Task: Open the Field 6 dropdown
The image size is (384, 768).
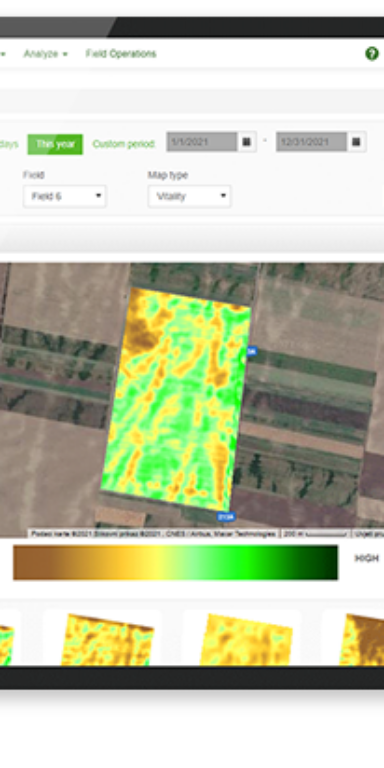Action: click(x=65, y=196)
